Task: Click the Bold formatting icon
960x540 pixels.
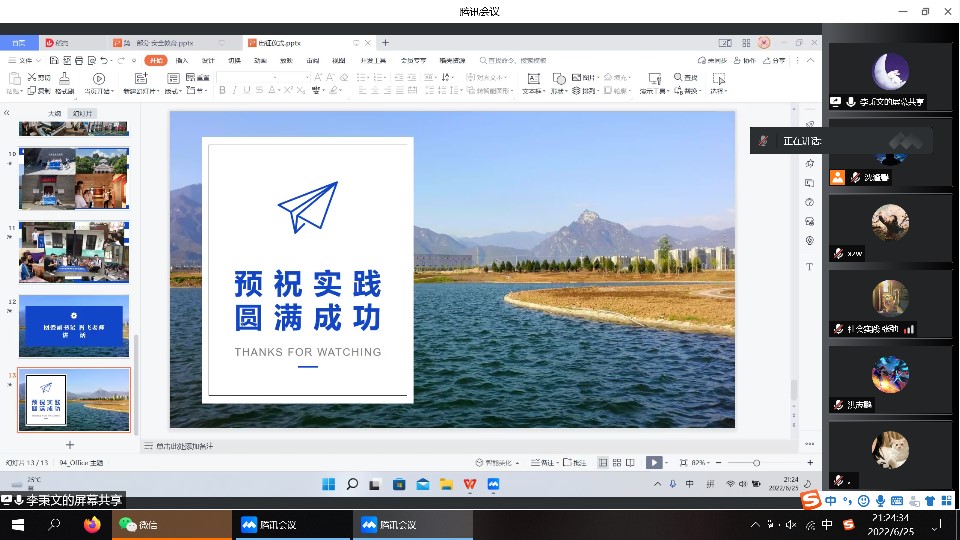Action: (222, 90)
